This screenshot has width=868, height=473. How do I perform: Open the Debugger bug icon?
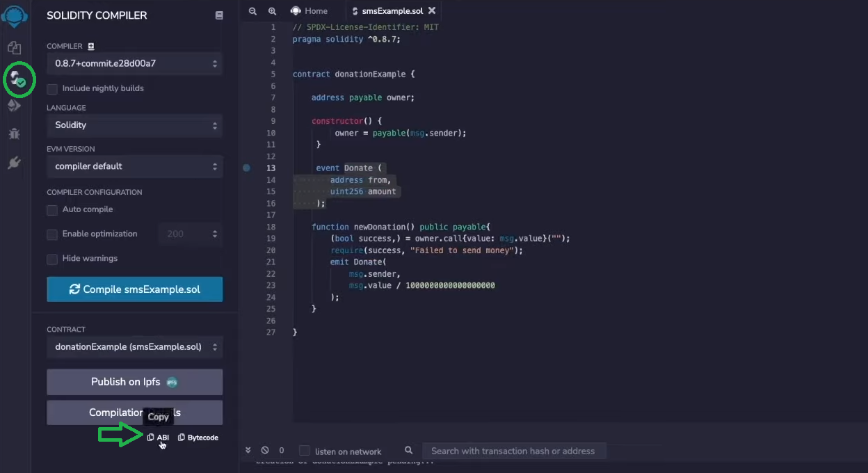pos(14,134)
